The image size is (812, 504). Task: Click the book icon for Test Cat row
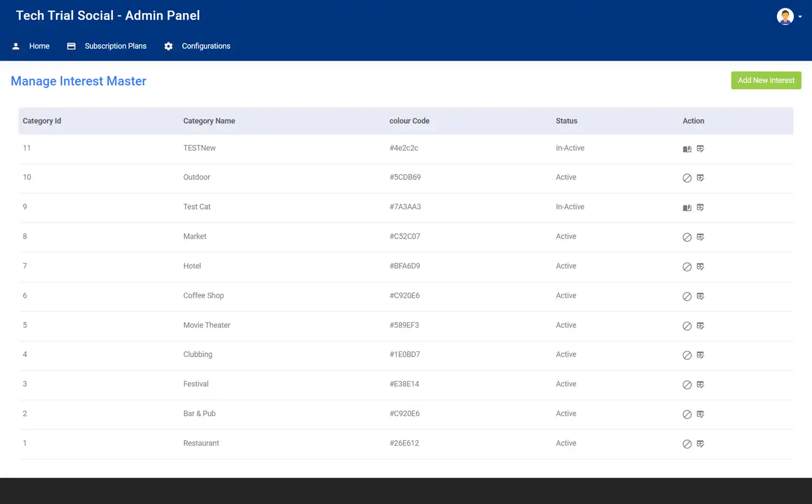[687, 207]
